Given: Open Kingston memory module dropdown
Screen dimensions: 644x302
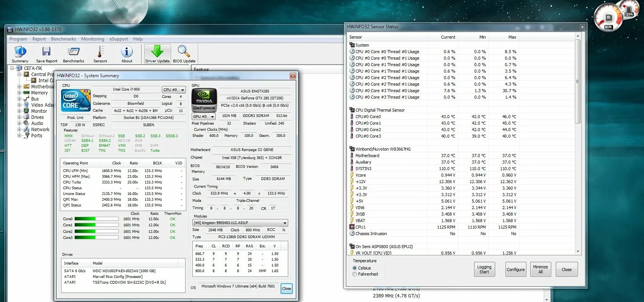Looking at the screenshot, I should (x=240, y=223).
